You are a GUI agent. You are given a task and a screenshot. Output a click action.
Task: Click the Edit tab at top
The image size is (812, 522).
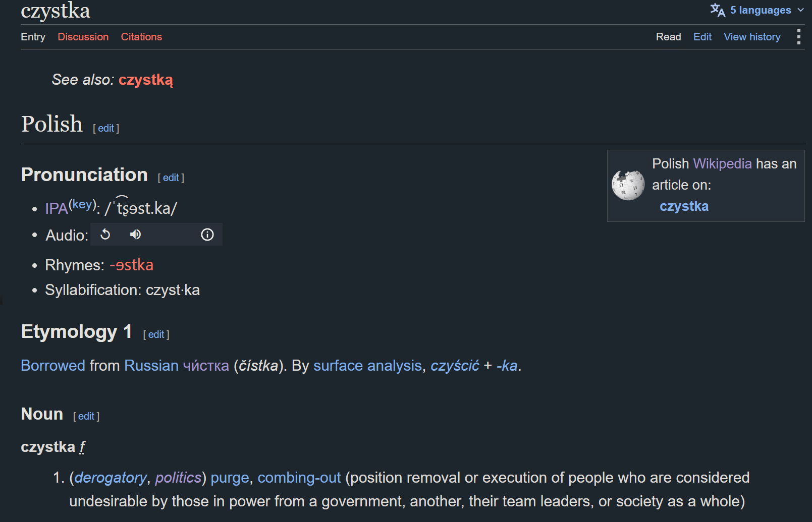tap(702, 37)
